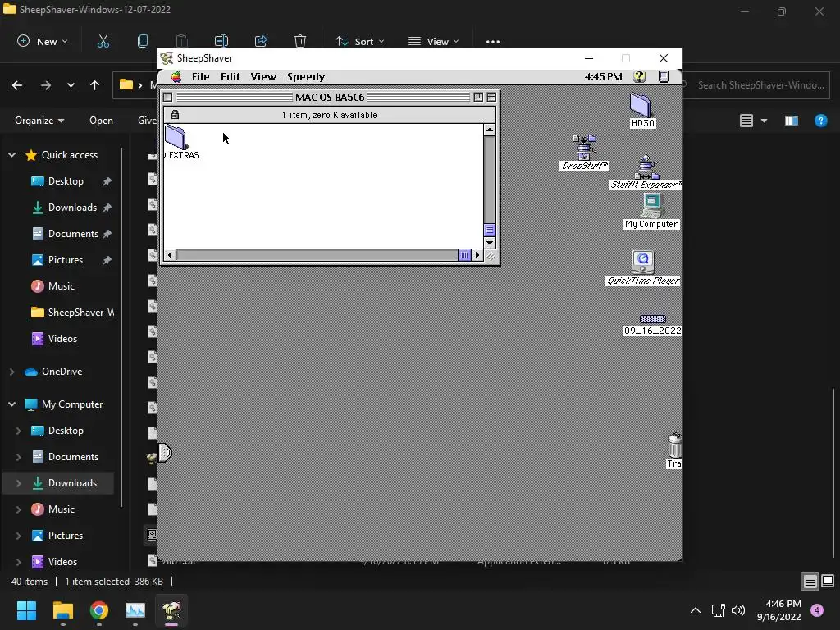Image resolution: width=840 pixels, height=630 pixels.
Task: Open the See more ellipsis menu
Action: coord(493,41)
